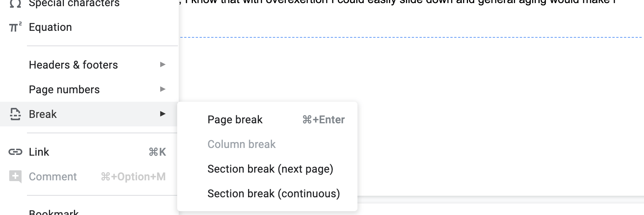Click the document text line at top
This screenshot has height=215, width=644.
pyautogui.click(x=398, y=2)
